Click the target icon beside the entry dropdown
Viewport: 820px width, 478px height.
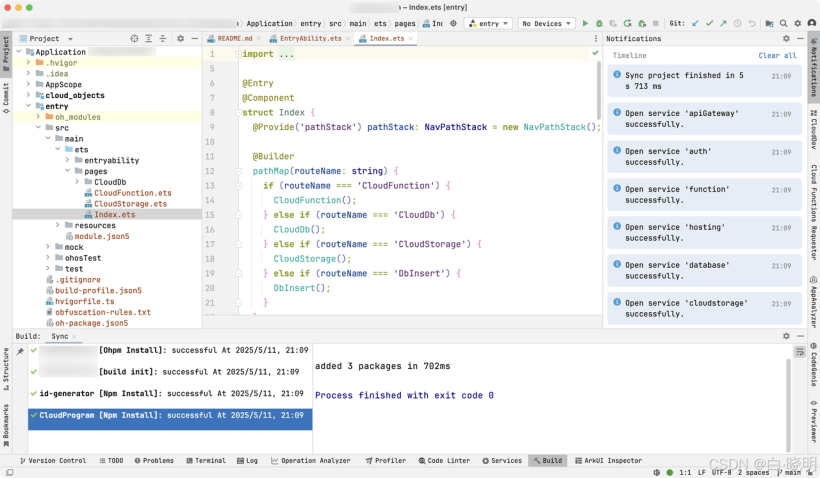tap(453, 24)
